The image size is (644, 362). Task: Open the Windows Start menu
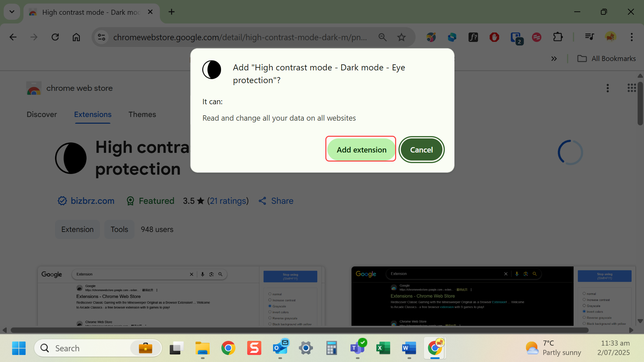coord(19,348)
